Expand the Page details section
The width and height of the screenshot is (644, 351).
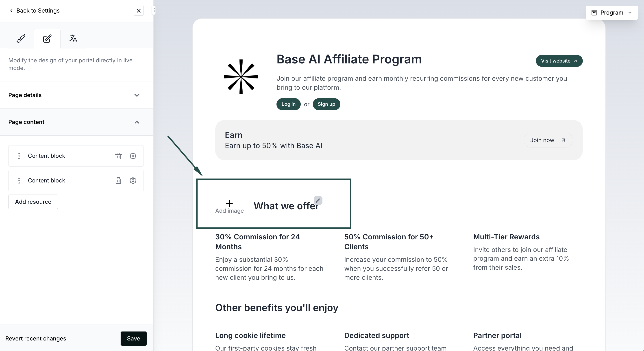76,95
